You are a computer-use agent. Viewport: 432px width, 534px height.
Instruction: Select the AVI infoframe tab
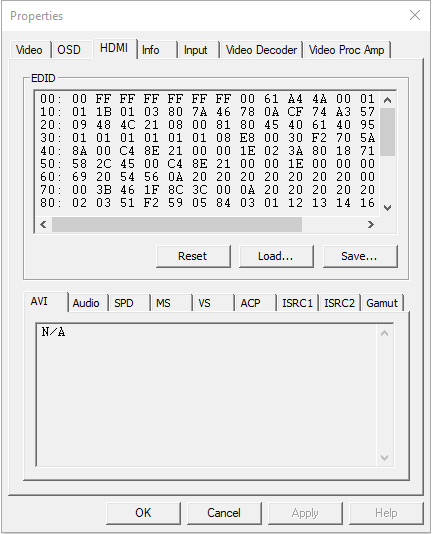(x=46, y=301)
